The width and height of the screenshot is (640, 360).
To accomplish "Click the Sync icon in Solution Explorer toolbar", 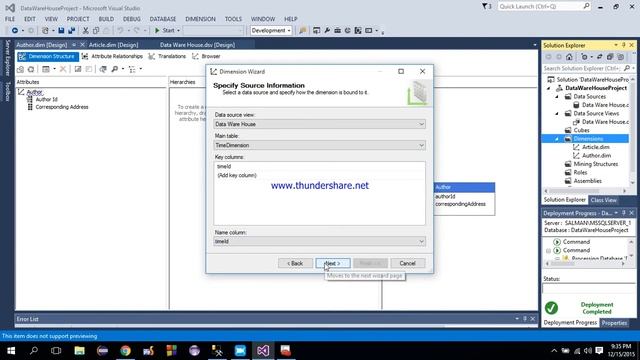I will click(x=599, y=57).
